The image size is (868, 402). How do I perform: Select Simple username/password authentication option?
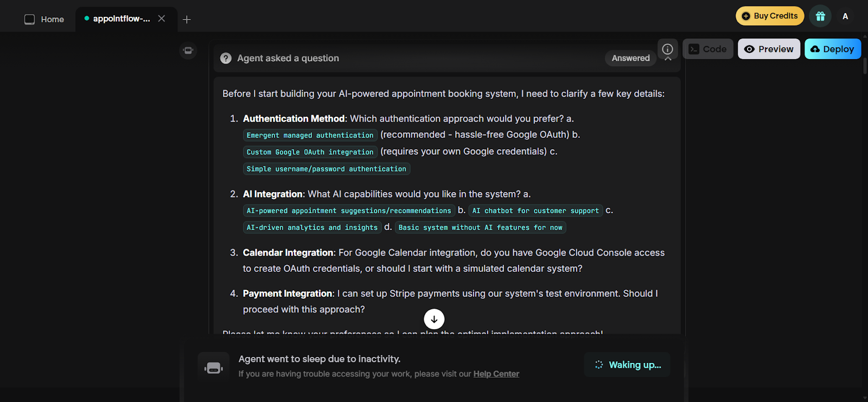point(326,169)
